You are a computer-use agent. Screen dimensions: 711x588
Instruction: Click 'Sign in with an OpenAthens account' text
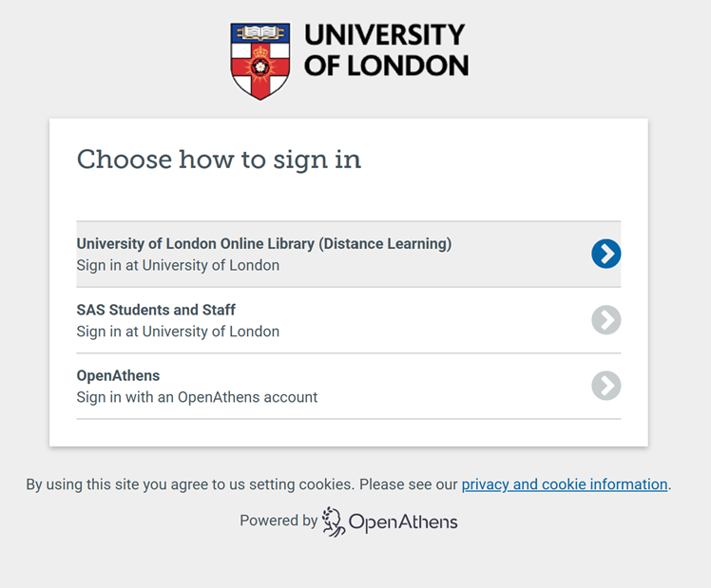pos(197,397)
